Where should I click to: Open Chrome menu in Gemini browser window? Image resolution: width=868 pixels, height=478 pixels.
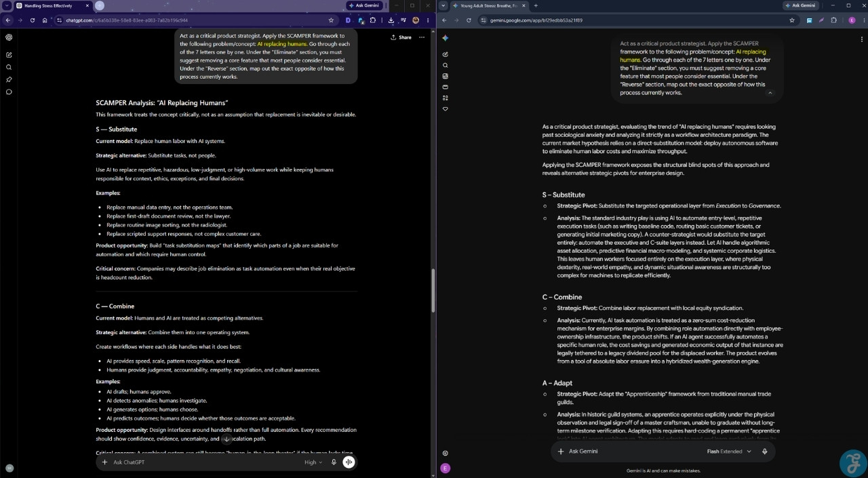(x=863, y=20)
